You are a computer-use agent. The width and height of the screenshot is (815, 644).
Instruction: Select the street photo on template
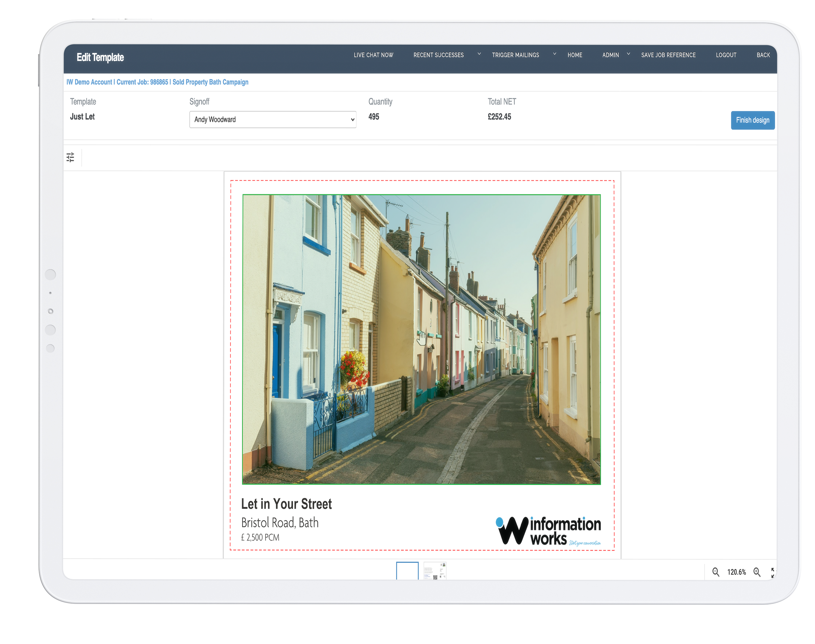click(x=421, y=339)
